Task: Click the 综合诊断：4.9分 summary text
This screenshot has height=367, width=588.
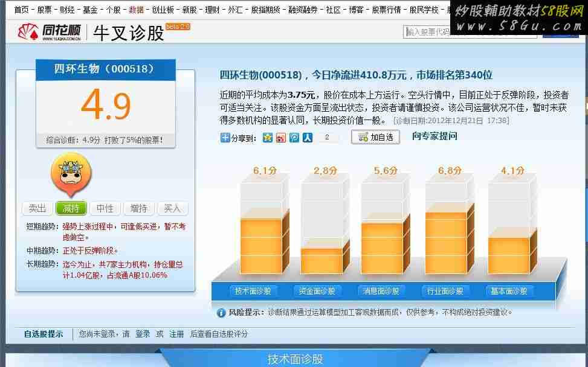Action: tap(105, 140)
